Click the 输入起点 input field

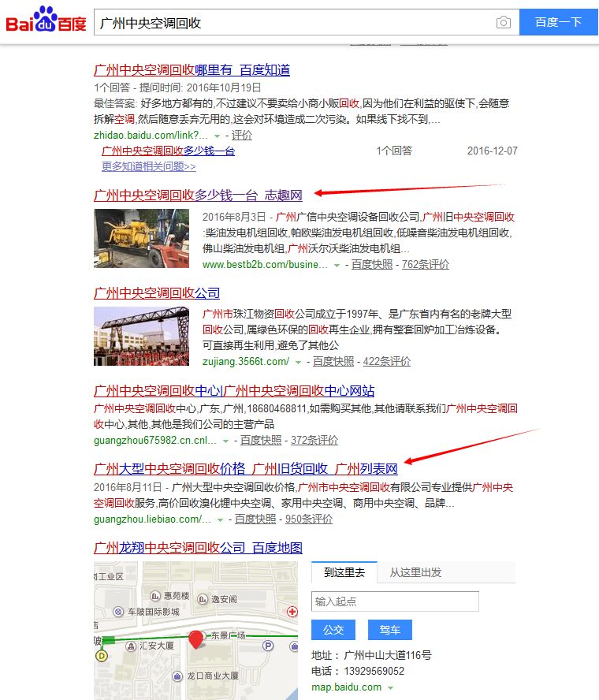[395, 601]
